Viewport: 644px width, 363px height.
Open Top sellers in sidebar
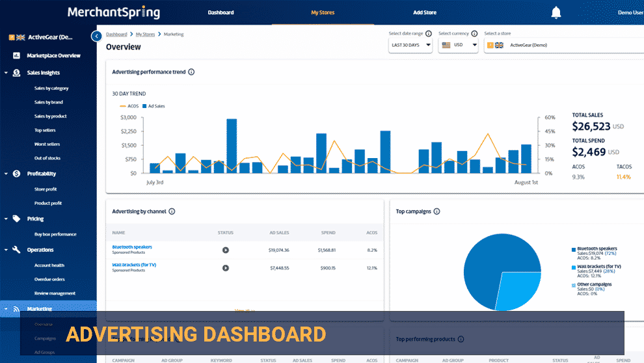coord(45,130)
